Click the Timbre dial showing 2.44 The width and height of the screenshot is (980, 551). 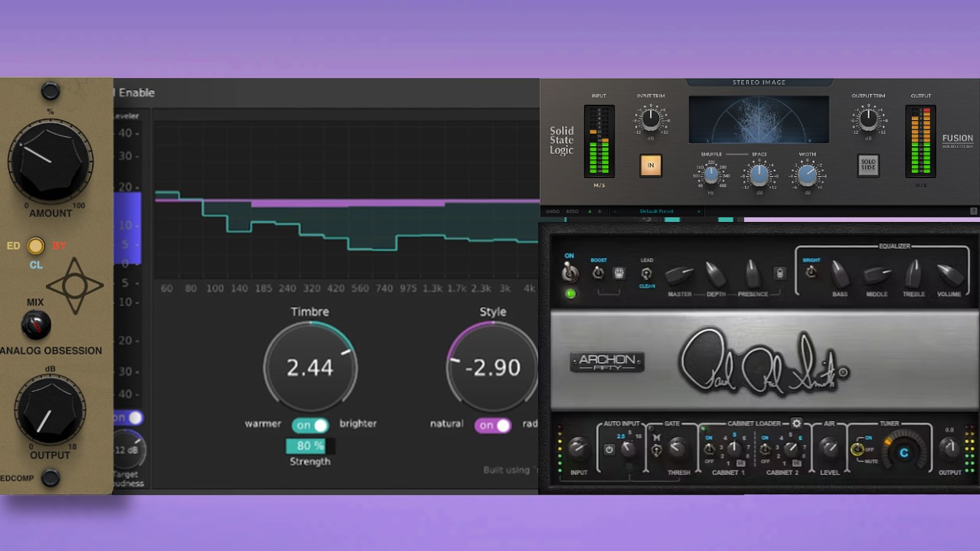[x=310, y=367]
